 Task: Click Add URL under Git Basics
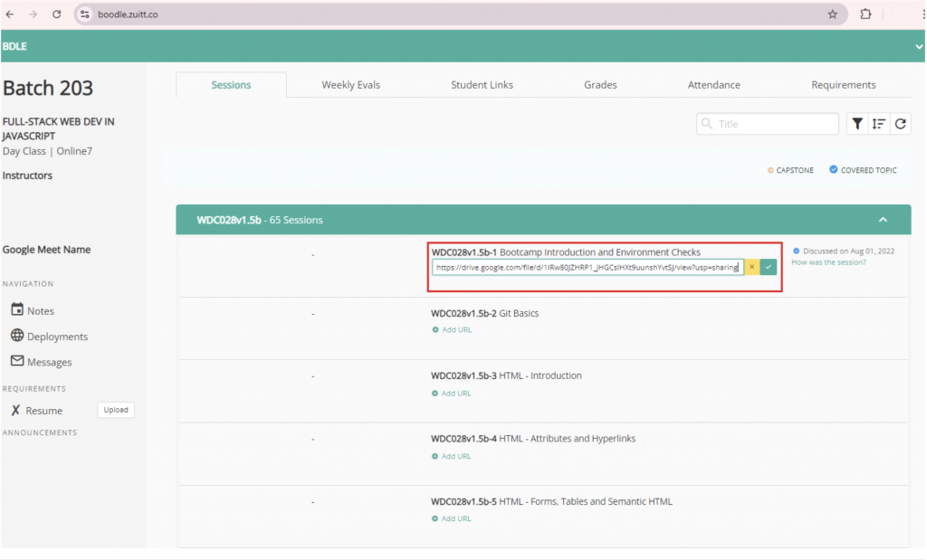(x=452, y=330)
